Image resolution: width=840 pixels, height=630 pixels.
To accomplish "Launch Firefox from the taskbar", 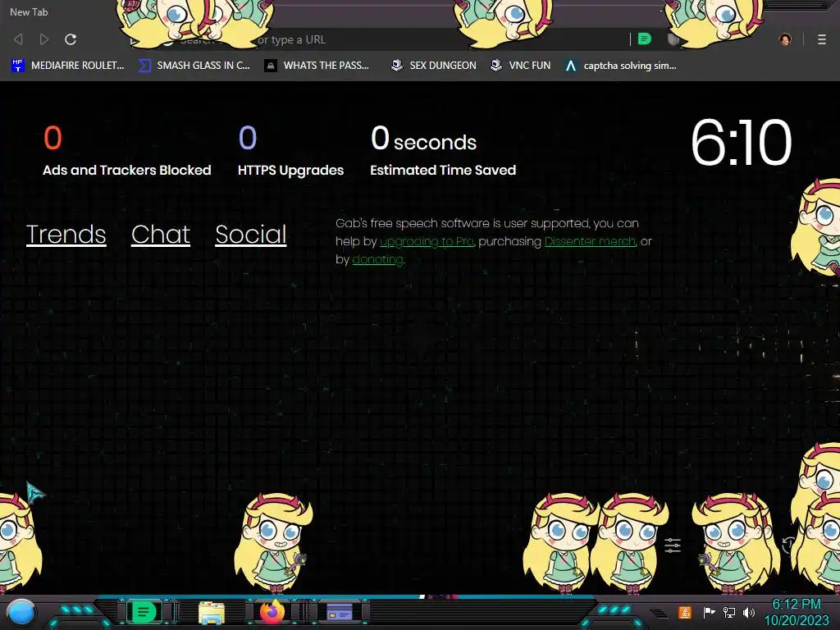I will (x=272, y=612).
